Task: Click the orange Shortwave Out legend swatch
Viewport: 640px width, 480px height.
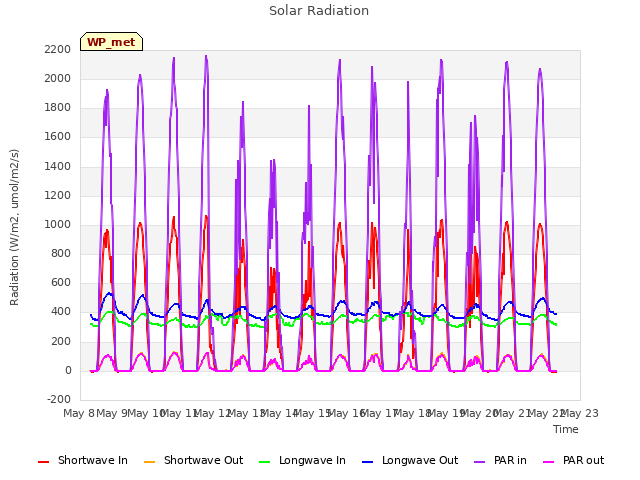Action: pos(149,462)
